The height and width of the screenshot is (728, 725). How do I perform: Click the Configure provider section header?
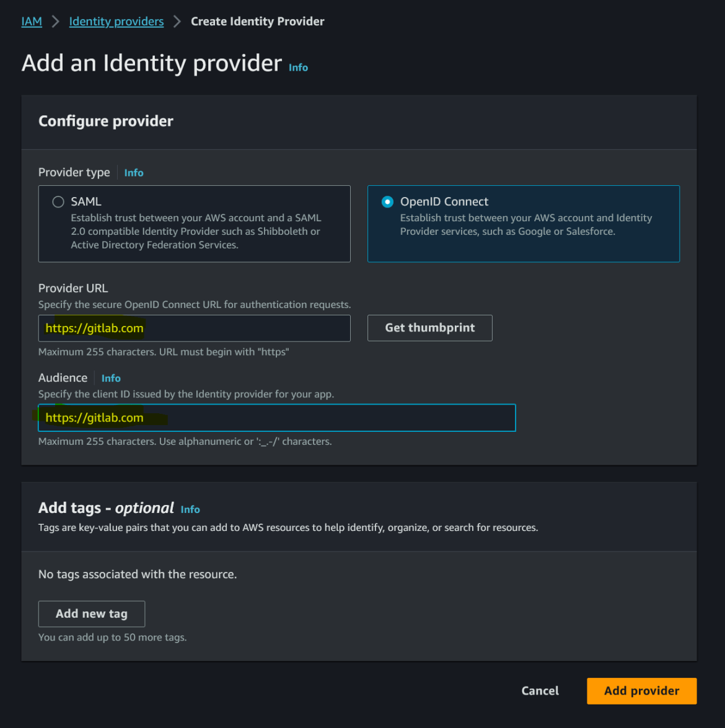pos(106,121)
